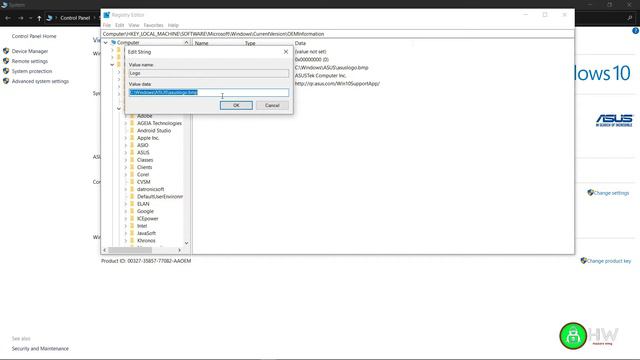Open Remote settings in System window
Viewport: 640px width, 360px height.
pos(30,61)
